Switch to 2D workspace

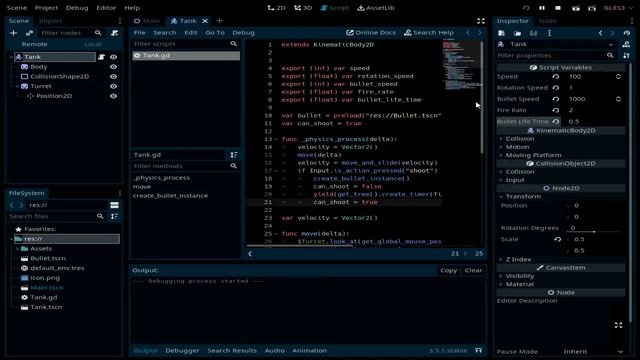pyautogui.click(x=276, y=8)
